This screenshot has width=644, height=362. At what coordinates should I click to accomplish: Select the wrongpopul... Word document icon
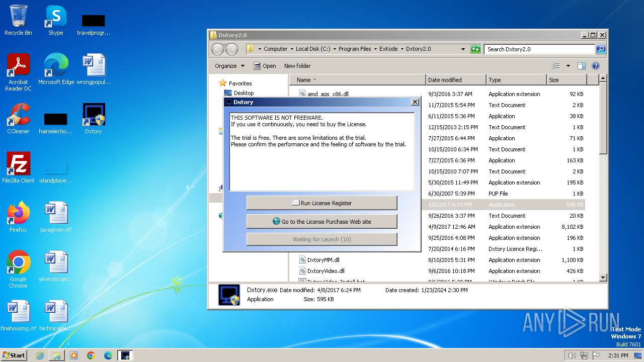tap(93, 69)
